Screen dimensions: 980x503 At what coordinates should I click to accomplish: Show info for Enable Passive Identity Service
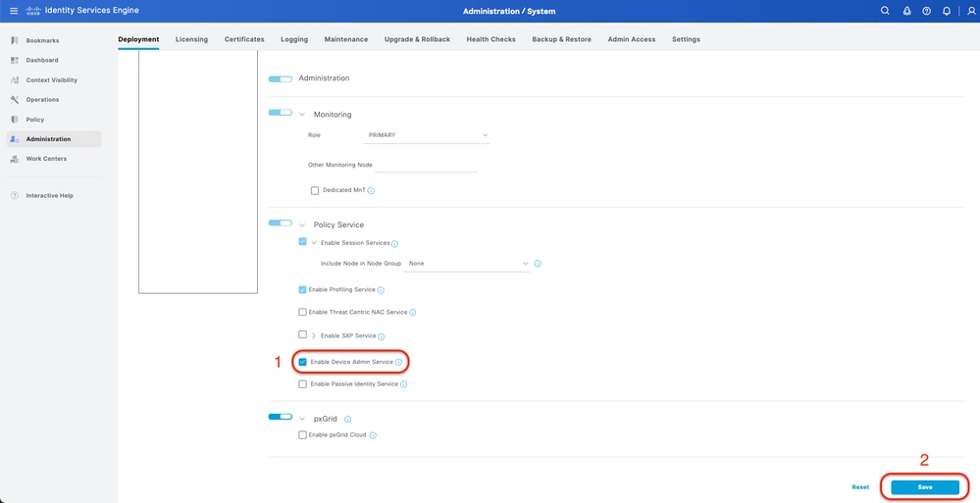click(404, 384)
